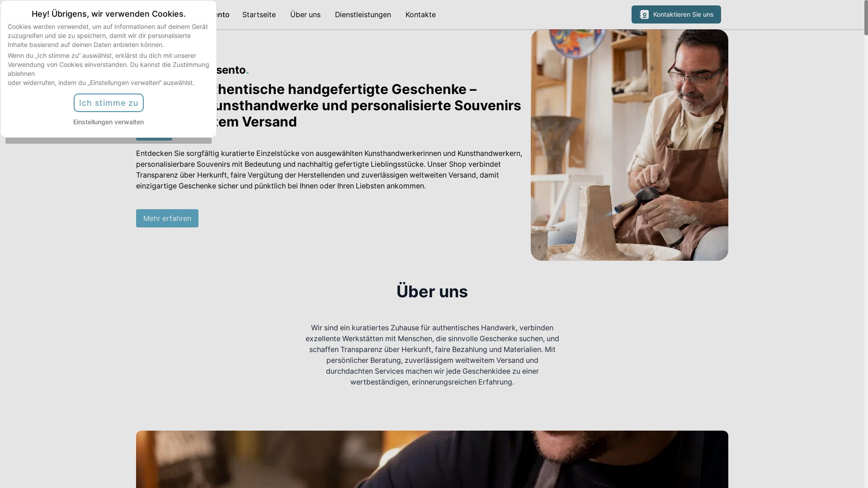
Task: Click the vertical scrollbar thumb
Action: 866,18
